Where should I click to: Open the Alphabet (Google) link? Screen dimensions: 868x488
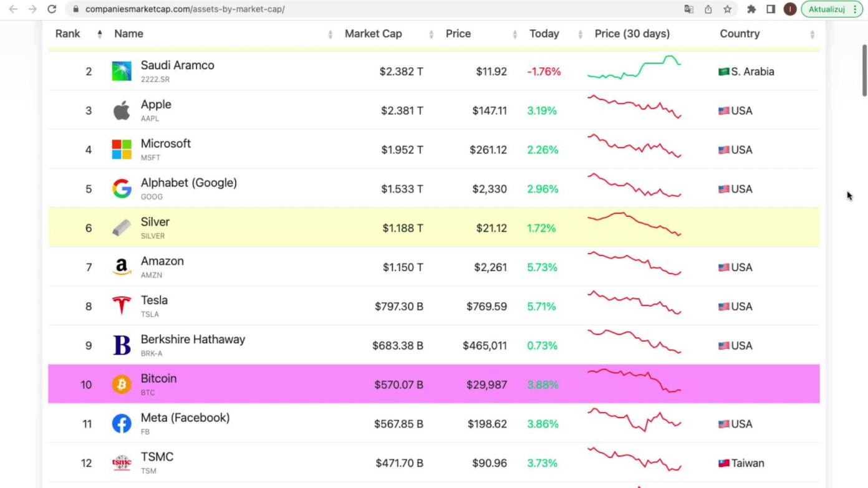pos(189,183)
